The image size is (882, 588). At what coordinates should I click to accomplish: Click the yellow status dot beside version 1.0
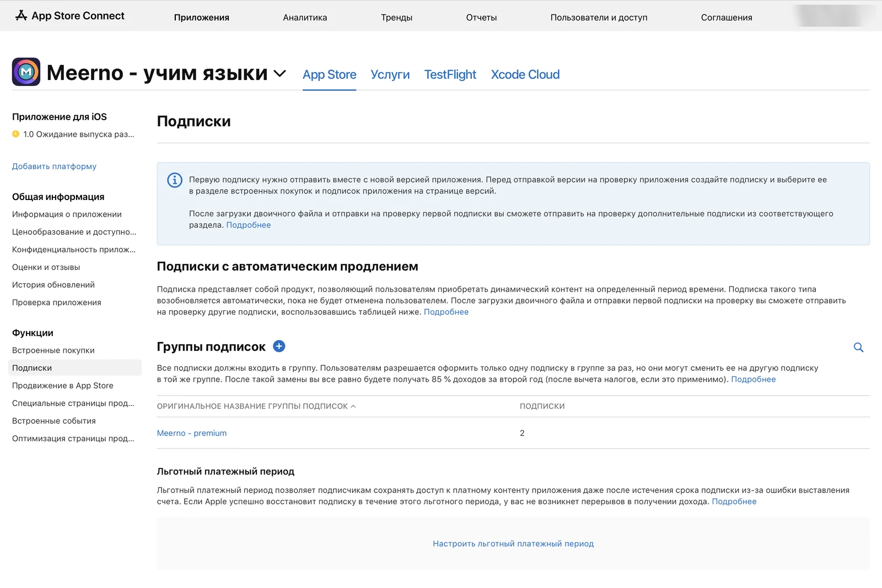(16, 134)
